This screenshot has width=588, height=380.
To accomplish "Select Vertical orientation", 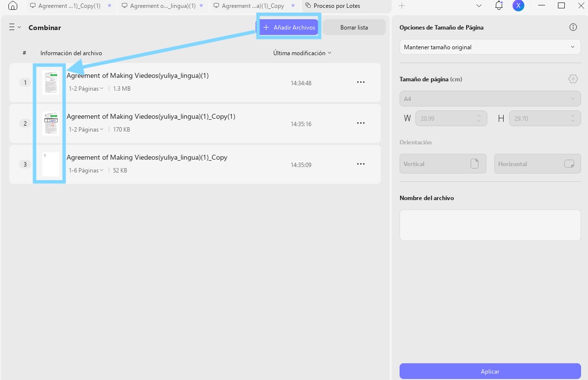I will click(x=443, y=164).
